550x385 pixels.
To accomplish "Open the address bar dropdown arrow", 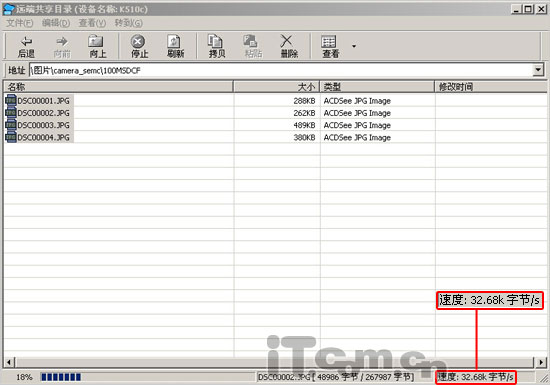I will (538, 70).
